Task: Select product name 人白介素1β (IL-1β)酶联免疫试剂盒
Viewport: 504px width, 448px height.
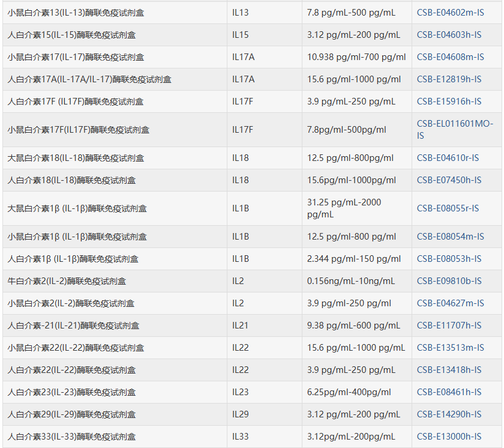Action: [73, 259]
